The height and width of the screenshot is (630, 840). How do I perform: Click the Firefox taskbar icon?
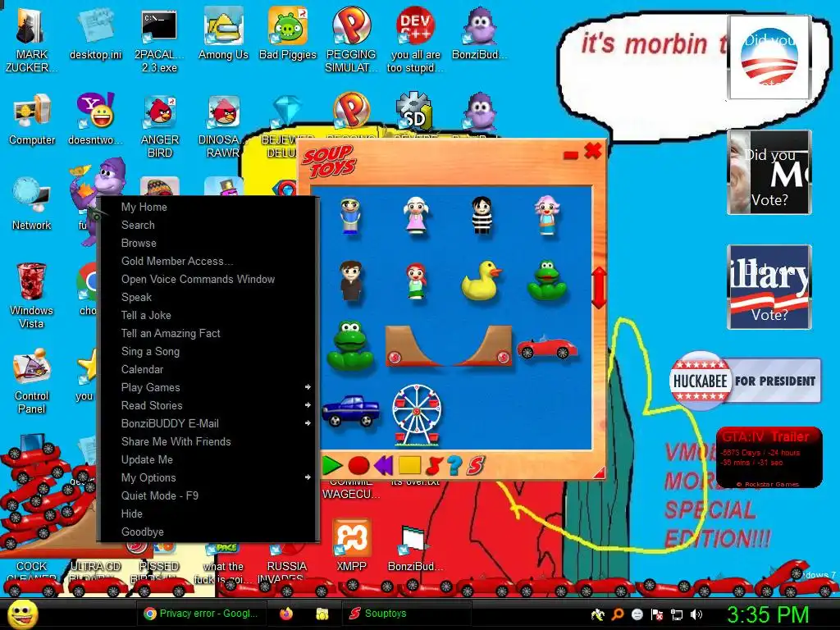[x=286, y=614]
